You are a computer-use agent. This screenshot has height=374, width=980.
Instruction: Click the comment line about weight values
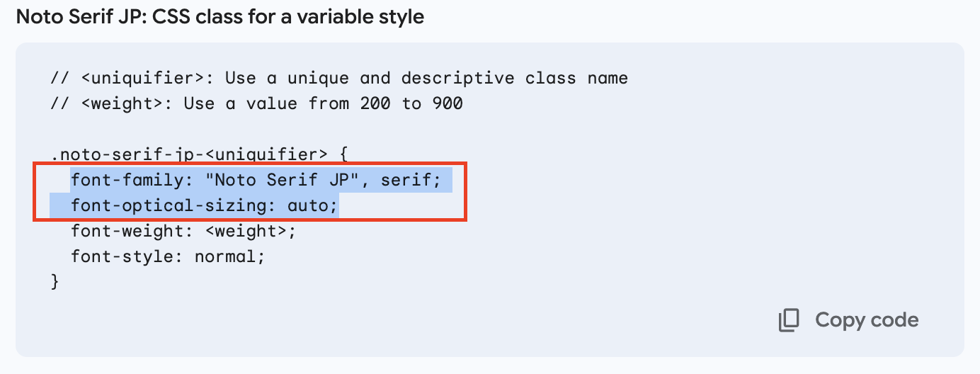click(256, 103)
